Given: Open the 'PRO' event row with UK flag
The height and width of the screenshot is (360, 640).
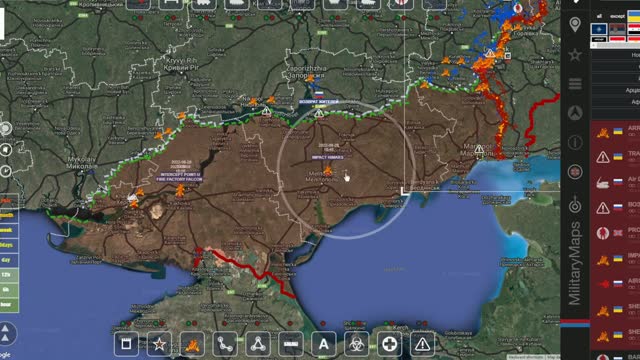Looking at the screenshot, I should pos(615,233).
